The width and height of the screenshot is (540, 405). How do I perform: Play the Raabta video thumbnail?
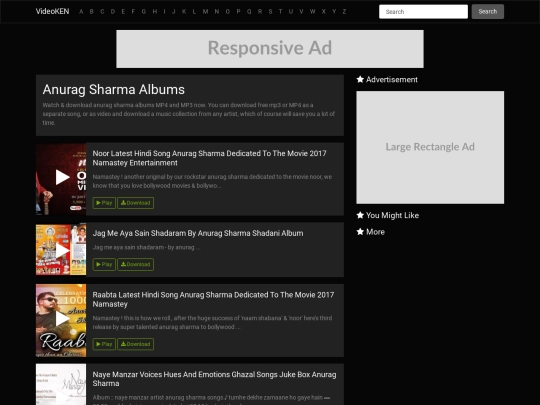[x=61, y=320]
